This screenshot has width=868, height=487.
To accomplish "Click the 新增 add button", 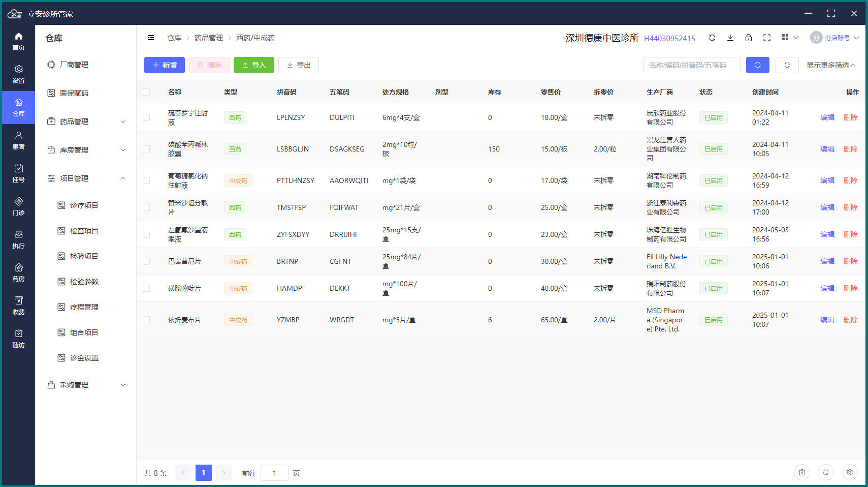I will pos(165,65).
